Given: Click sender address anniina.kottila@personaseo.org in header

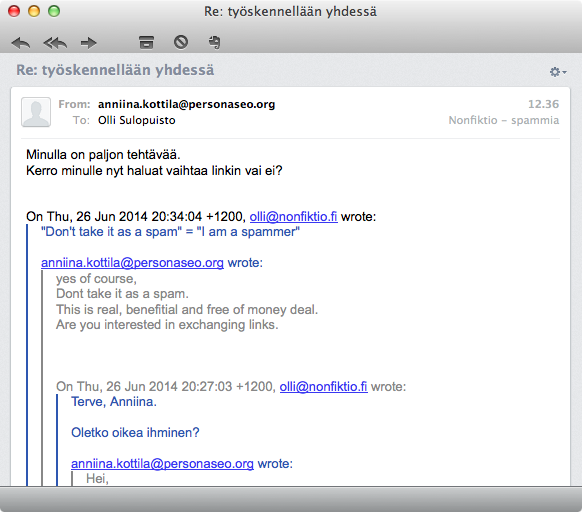Looking at the screenshot, I should tap(186, 104).
